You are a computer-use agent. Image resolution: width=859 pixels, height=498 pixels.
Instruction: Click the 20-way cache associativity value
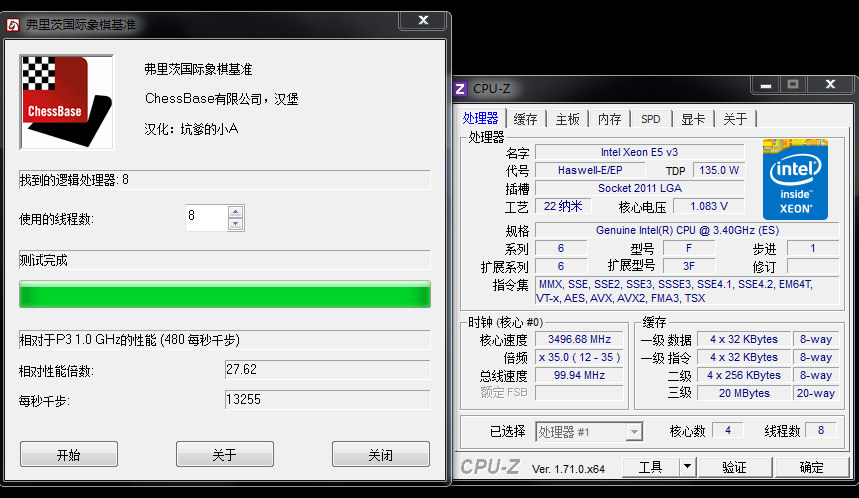[816, 393]
